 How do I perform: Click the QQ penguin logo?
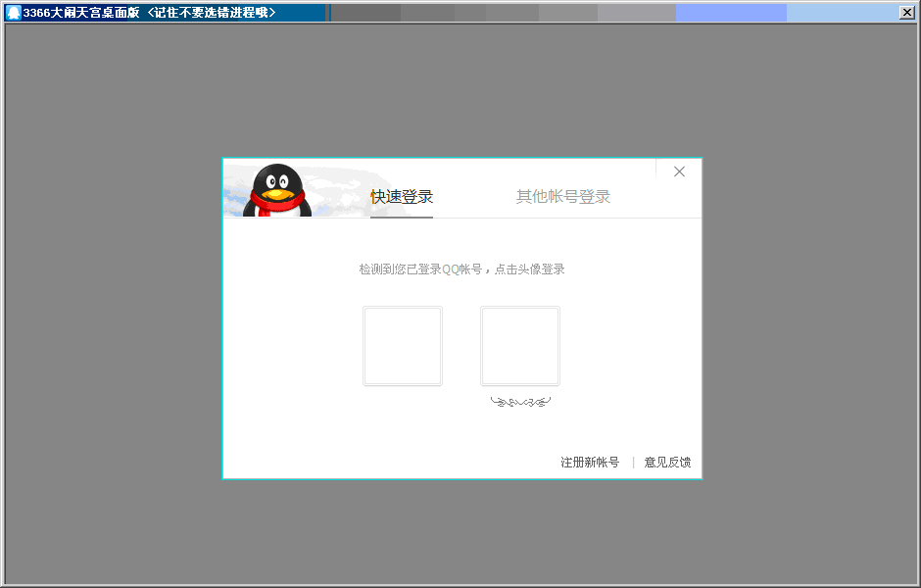(x=277, y=190)
